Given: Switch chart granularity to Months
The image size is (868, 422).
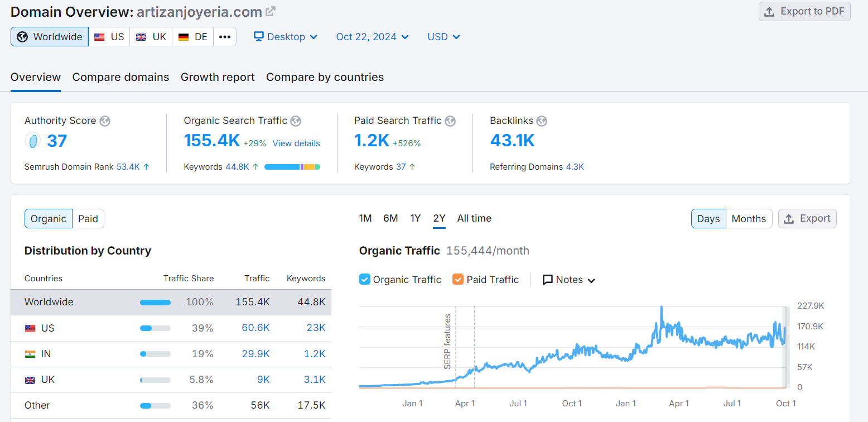Looking at the screenshot, I should coord(749,219).
